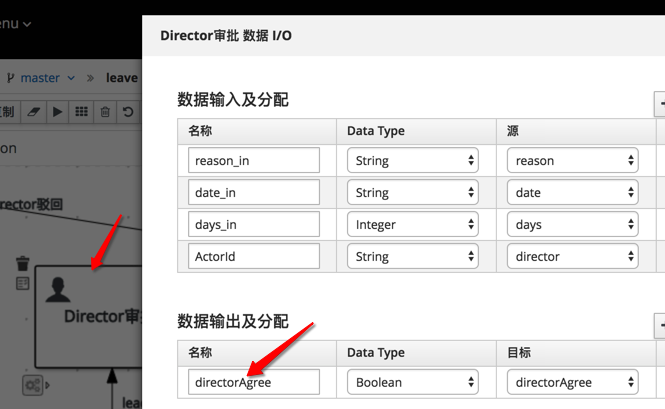Open the master branch dropdown
Screen dimensions: 665x409
tap(40, 78)
